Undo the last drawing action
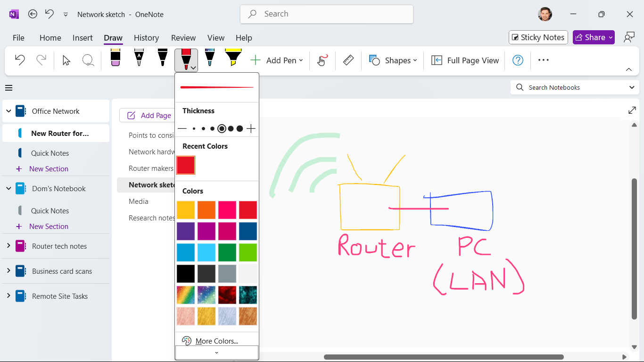The width and height of the screenshot is (644, 362). (19, 60)
